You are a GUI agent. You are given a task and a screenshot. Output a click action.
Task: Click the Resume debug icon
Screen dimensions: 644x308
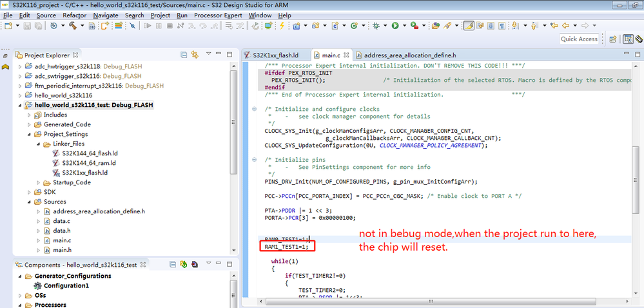tap(148, 26)
